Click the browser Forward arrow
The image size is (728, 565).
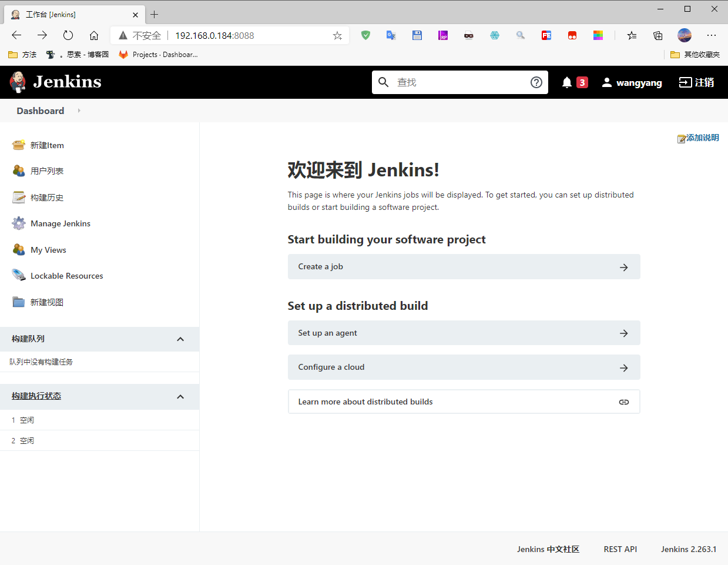click(42, 35)
